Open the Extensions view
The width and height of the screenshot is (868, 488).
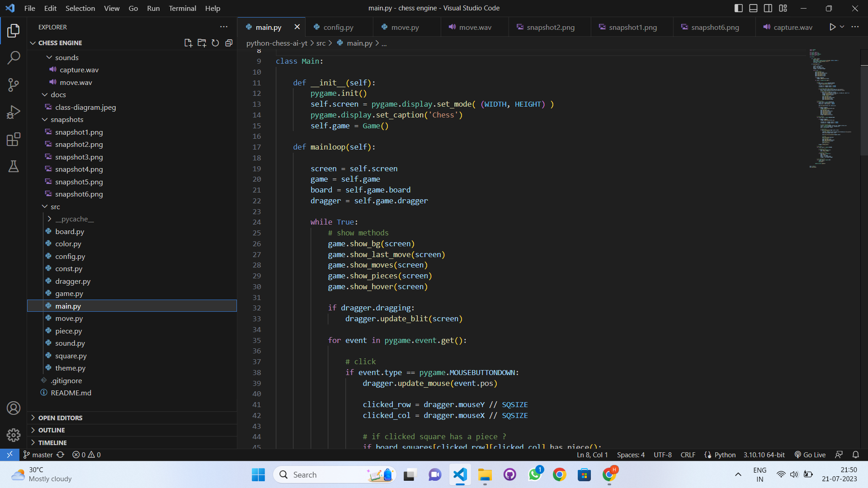[x=14, y=139]
